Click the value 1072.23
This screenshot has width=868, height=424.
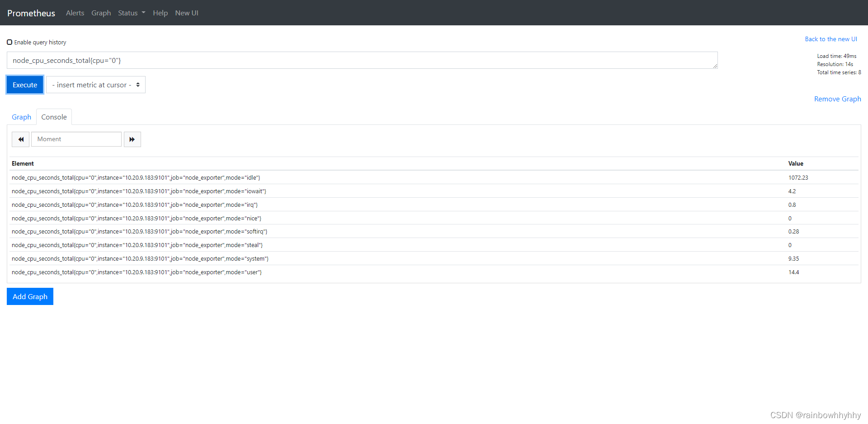[x=798, y=177]
